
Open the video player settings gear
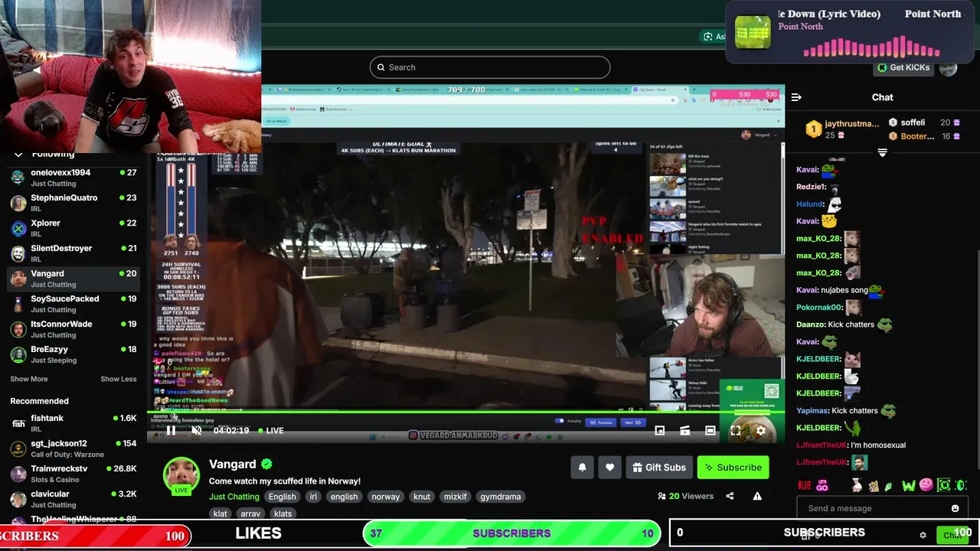(x=761, y=431)
